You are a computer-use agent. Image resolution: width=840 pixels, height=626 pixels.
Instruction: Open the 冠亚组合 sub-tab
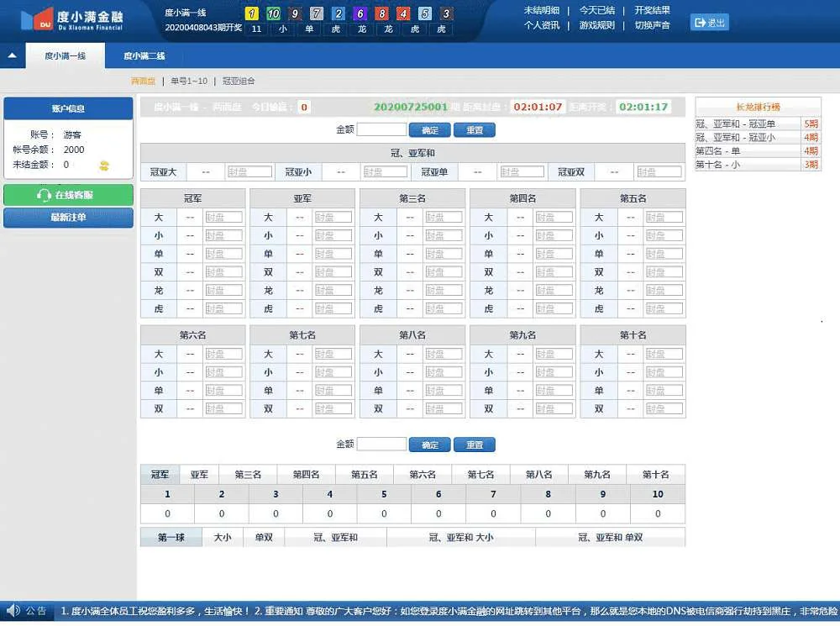point(239,82)
